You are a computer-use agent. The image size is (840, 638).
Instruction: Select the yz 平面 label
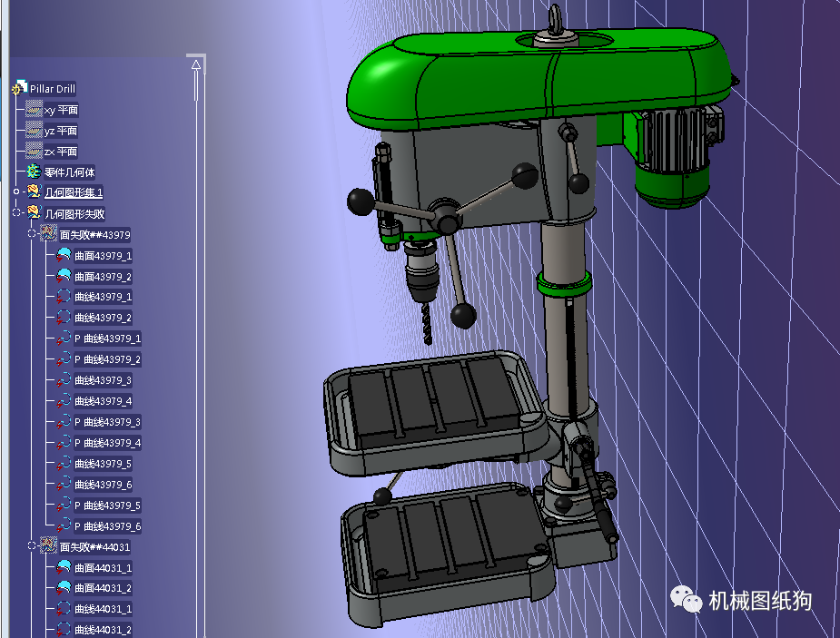[x=61, y=131]
